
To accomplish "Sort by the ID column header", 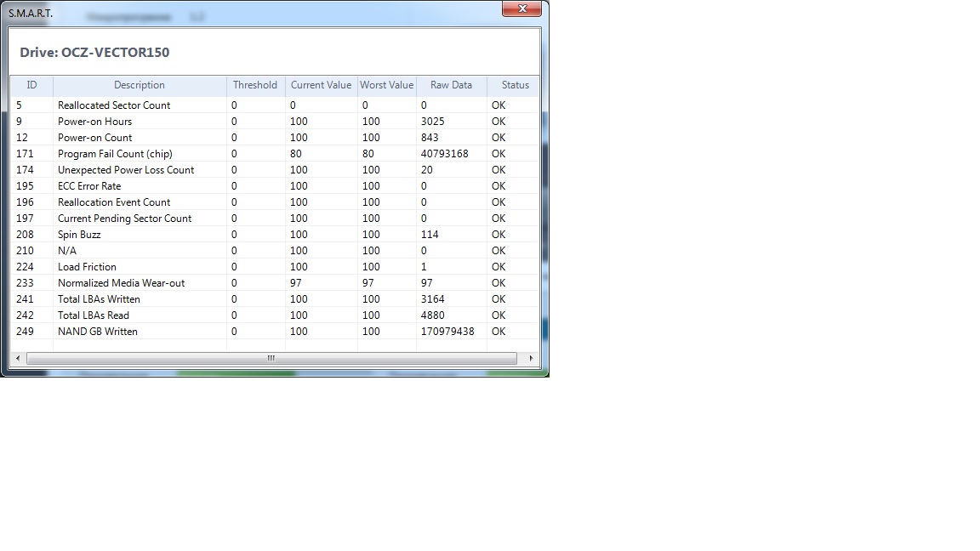I will pyautogui.click(x=31, y=85).
